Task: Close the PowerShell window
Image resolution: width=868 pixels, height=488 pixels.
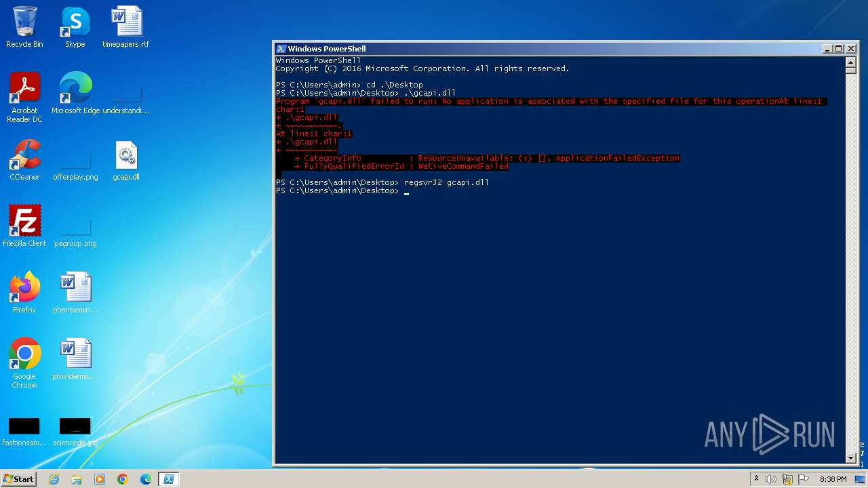Action: [851, 49]
